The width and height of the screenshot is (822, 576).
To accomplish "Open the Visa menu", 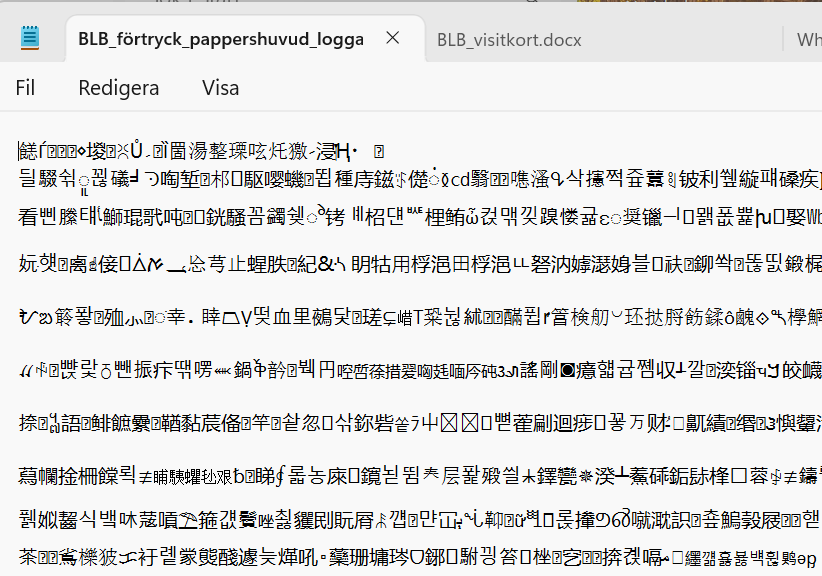I will [221, 88].
